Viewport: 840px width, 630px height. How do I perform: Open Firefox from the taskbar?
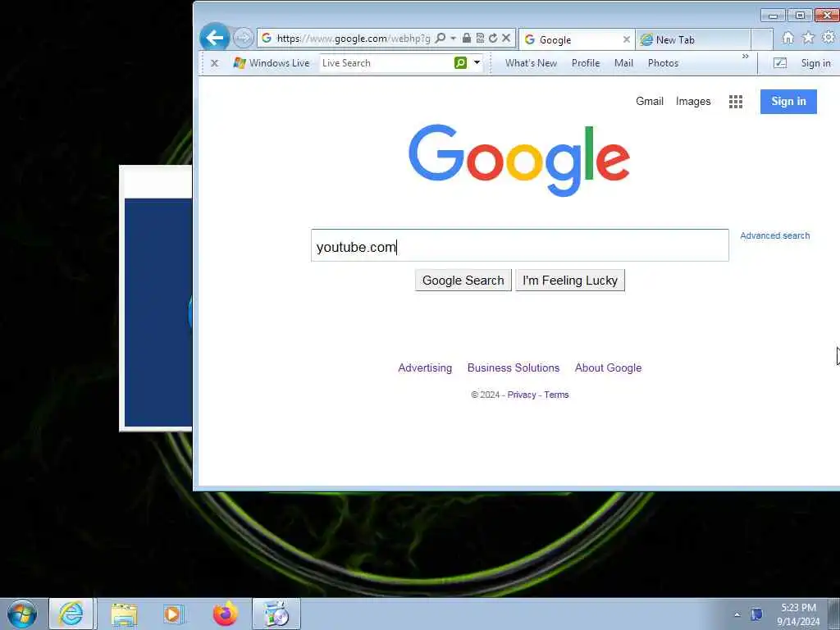pyautogui.click(x=226, y=614)
